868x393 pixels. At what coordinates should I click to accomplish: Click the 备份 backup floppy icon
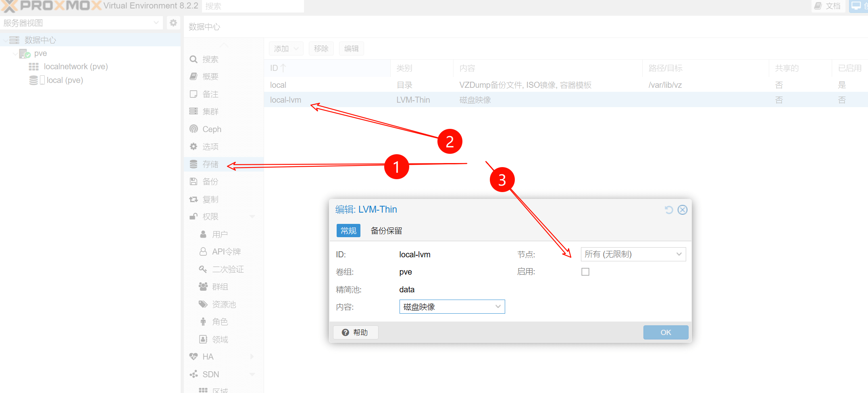(194, 182)
